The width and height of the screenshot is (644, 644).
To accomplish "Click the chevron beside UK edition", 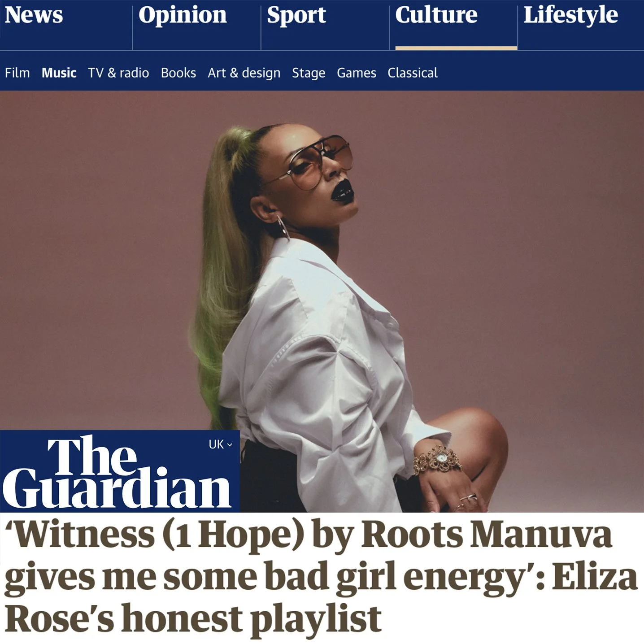I will tap(230, 445).
